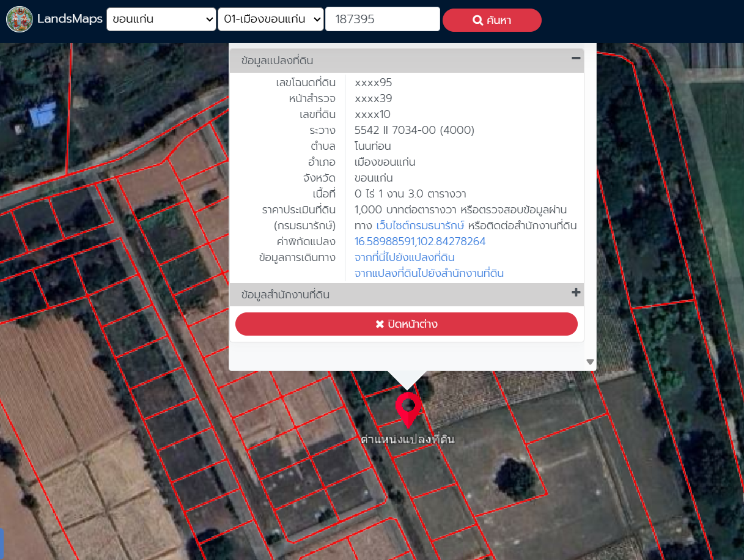The width and height of the screenshot is (744, 560).
Task: Click the blue tab at left screen edge
Action: coord(2,543)
